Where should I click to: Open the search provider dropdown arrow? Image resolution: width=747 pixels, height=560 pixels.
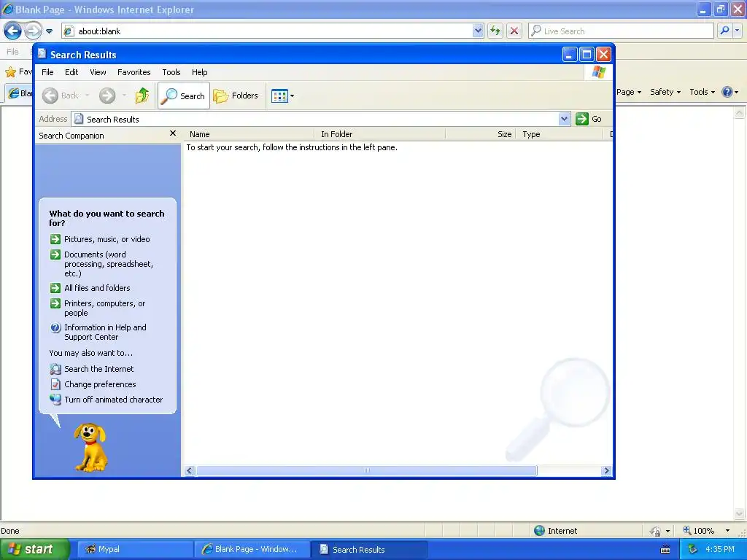coord(737,31)
